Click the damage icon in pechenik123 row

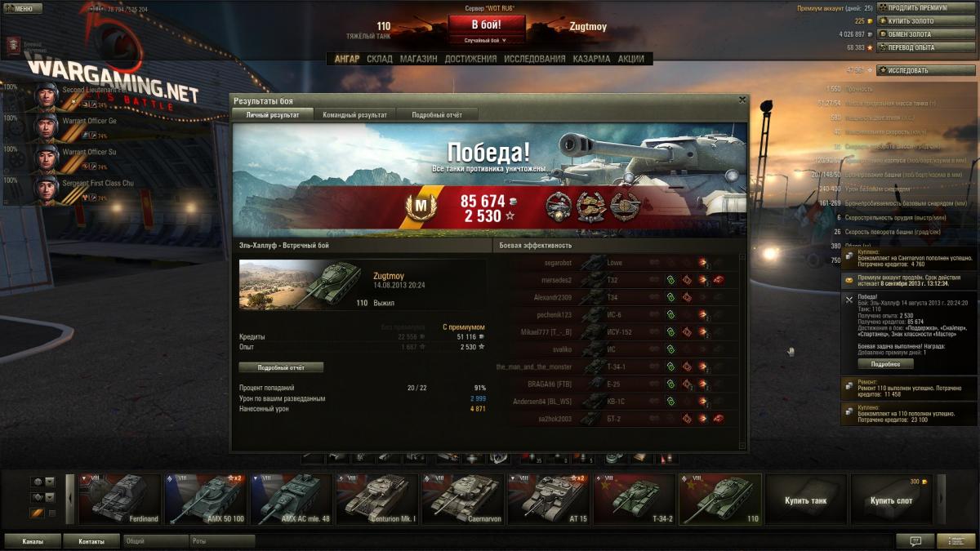point(702,314)
